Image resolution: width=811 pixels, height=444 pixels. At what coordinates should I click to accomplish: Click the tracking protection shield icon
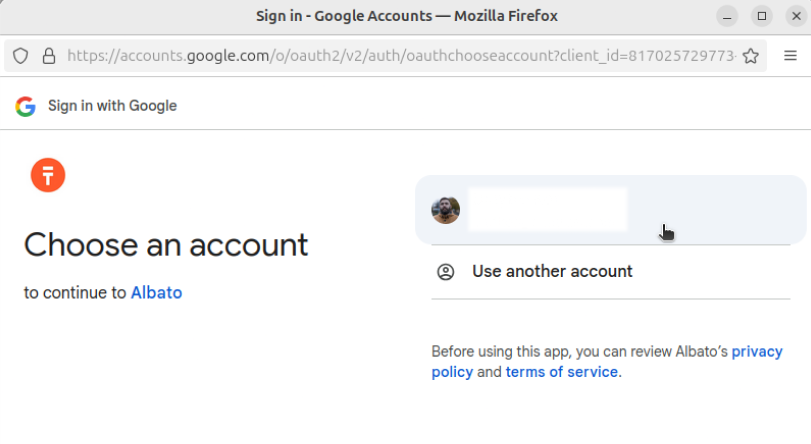[x=21, y=56]
